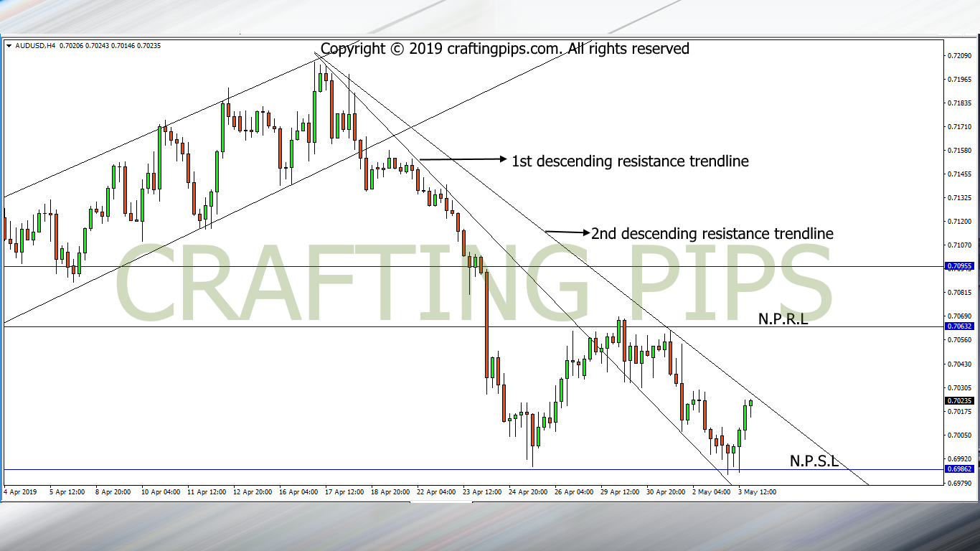This screenshot has width=980, height=551.
Task: Click the 0.71200 price axis value
Action: pyautogui.click(x=959, y=221)
